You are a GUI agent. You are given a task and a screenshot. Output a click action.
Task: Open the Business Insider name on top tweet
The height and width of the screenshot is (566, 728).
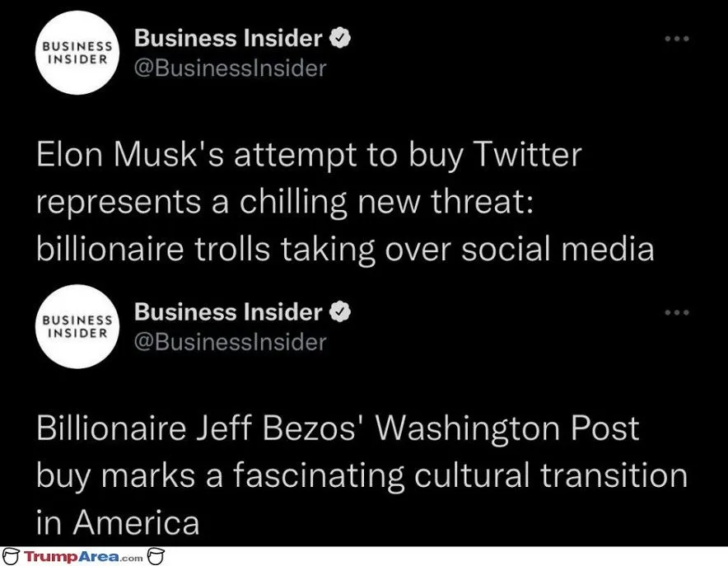pos(227,38)
